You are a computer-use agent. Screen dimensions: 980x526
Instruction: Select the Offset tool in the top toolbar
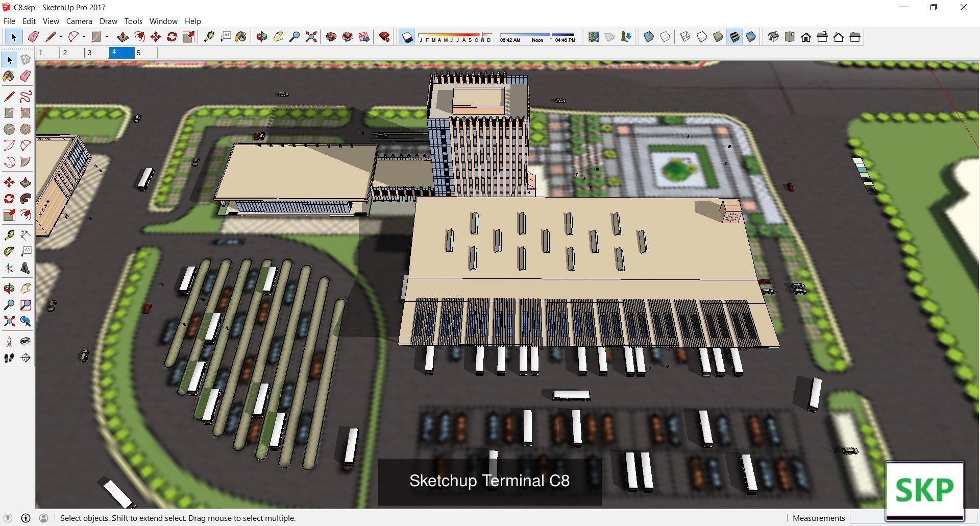point(139,37)
